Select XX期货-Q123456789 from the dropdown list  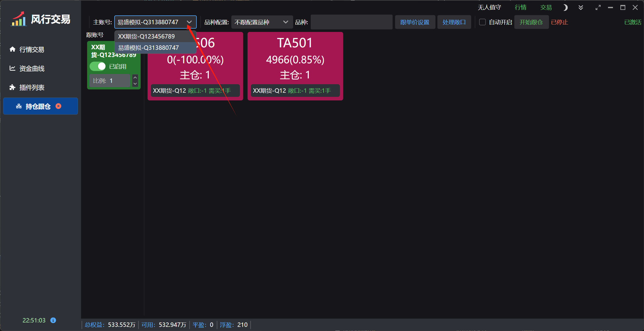tap(146, 36)
